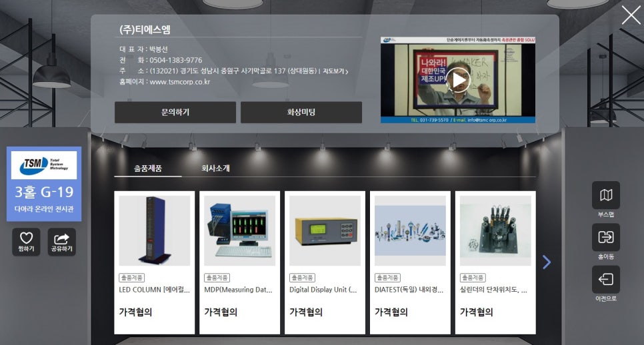Click the 홀이동 hall move icon
The width and height of the screenshot is (644, 345).
tap(606, 238)
